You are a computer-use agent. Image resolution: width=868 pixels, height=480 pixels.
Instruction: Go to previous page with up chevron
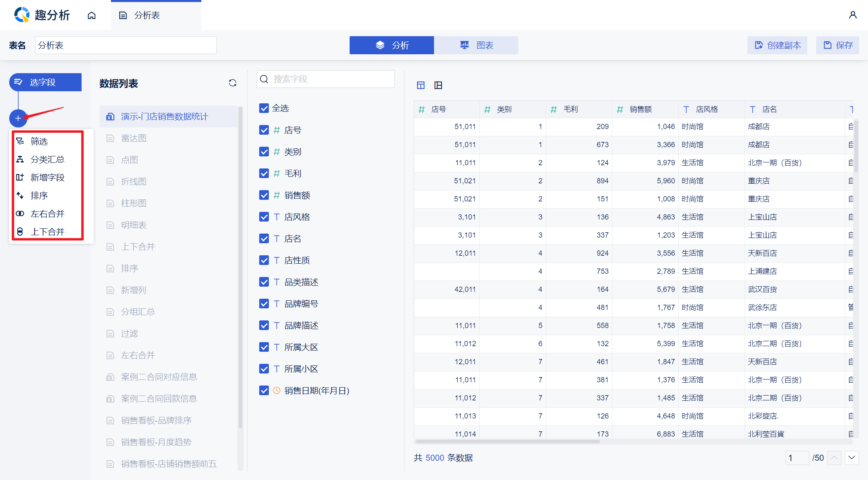pos(834,457)
